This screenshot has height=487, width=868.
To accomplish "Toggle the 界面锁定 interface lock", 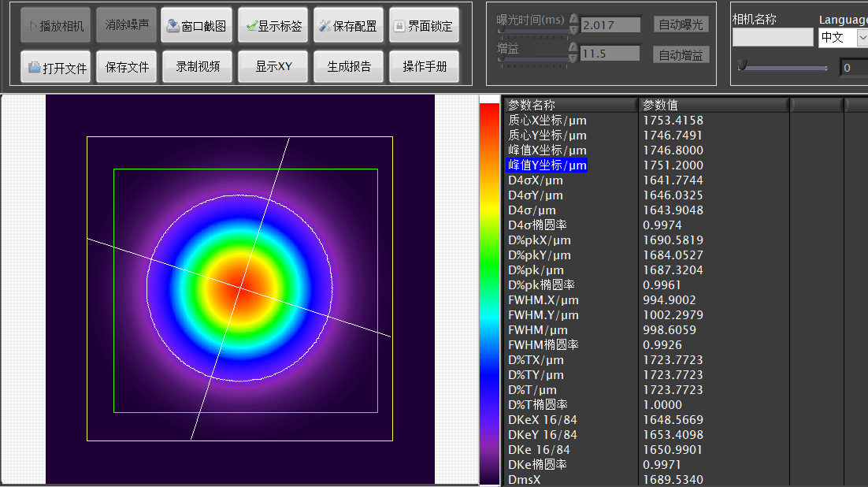I will coord(425,26).
